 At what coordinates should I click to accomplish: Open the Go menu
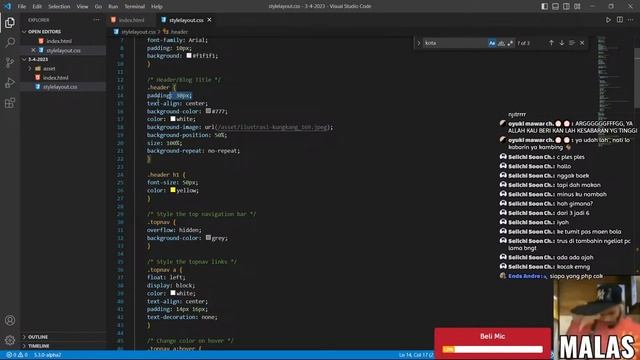click(98, 6)
